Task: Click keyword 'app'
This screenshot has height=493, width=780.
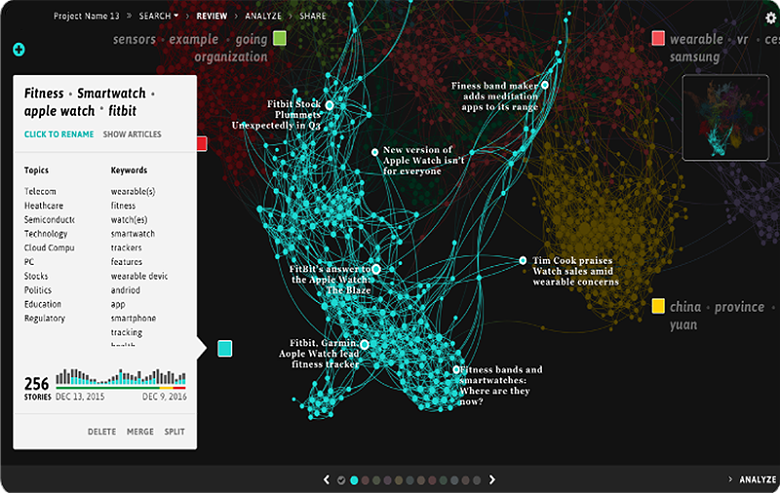Action: 118,304
